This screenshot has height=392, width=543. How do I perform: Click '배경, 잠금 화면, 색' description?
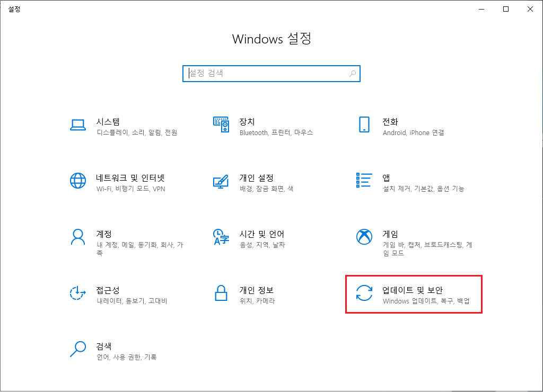[267, 189]
